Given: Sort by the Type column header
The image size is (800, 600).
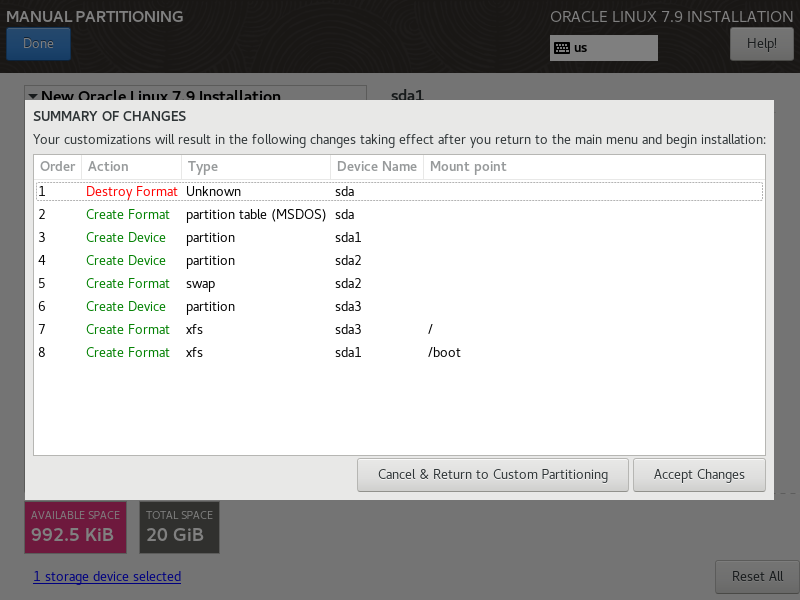Looking at the screenshot, I should click(x=256, y=166).
